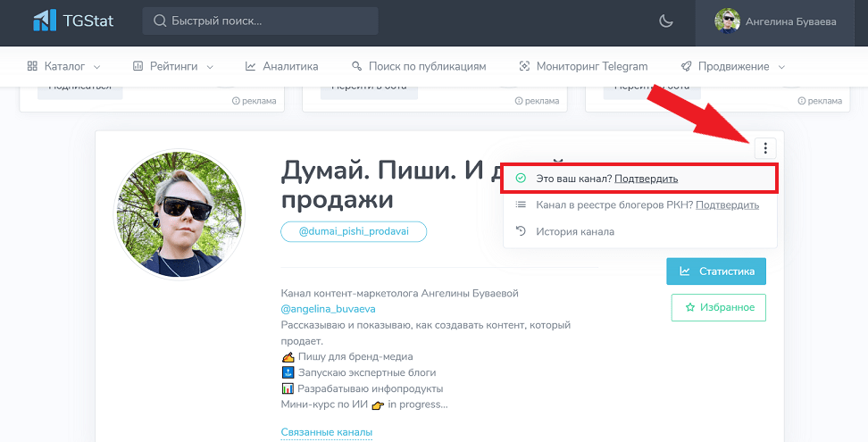Click the TGStat logo icon
This screenshot has height=442, width=868.
pyautogui.click(x=44, y=21)
